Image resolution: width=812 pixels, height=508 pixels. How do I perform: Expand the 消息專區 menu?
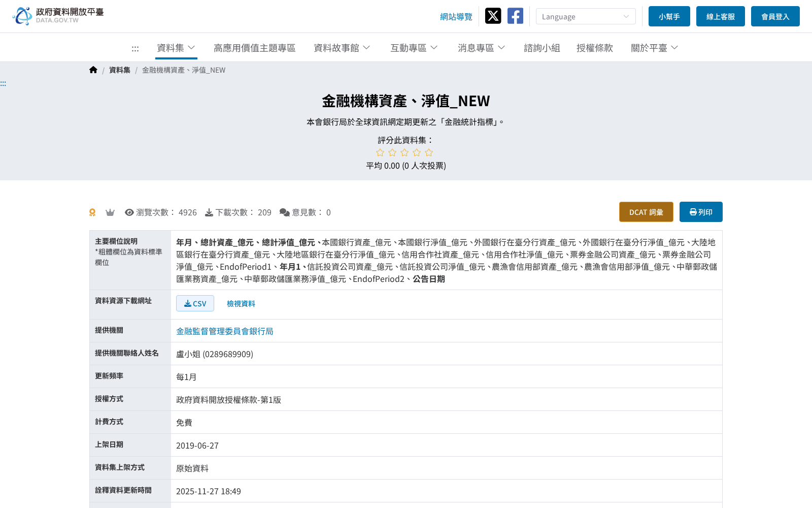click(x=482, y=48)
